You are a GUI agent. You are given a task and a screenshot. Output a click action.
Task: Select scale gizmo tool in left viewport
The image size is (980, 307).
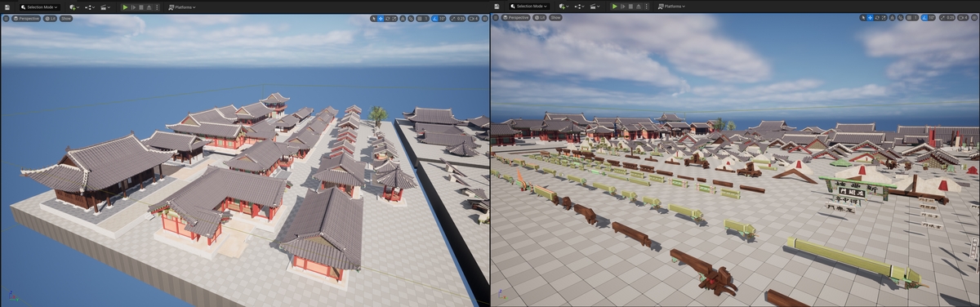[394, 19]
